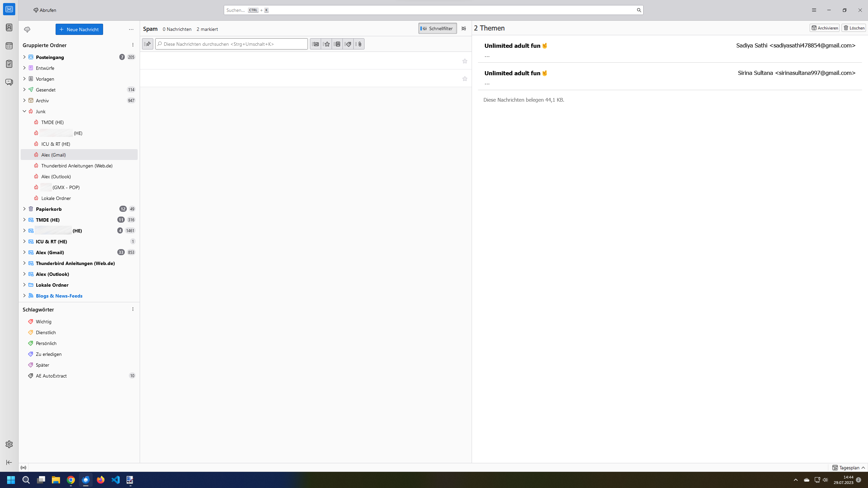Open Windows Start menu

11,480
